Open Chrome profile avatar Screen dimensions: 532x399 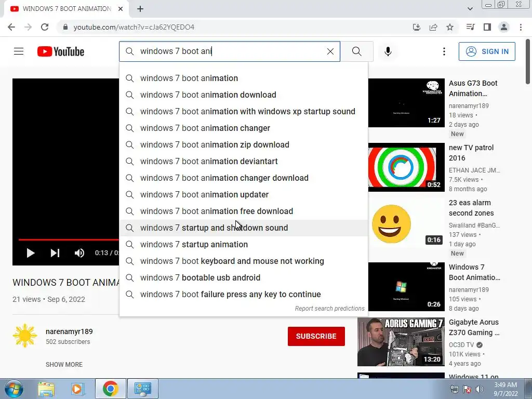click(504, 27)
